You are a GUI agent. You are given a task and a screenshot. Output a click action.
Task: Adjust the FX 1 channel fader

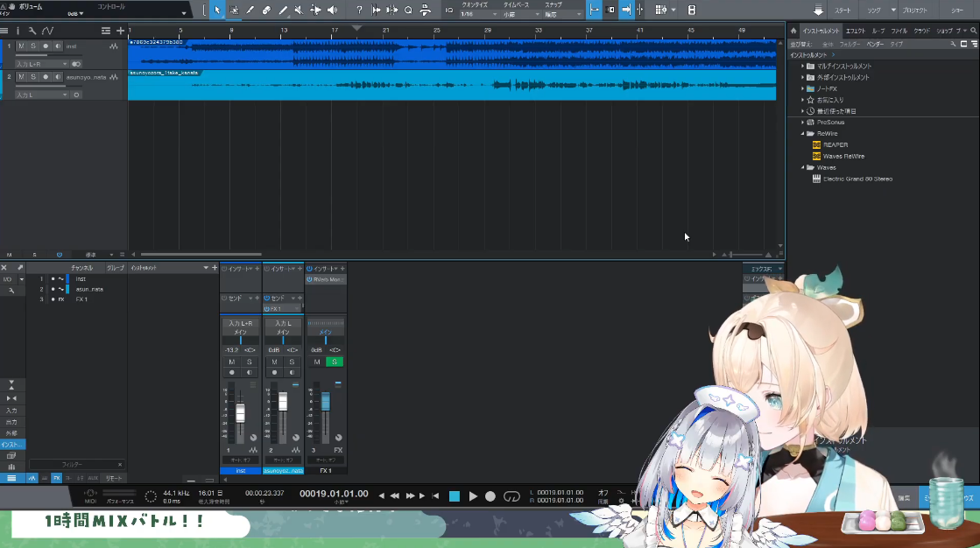tap(325, 401)
